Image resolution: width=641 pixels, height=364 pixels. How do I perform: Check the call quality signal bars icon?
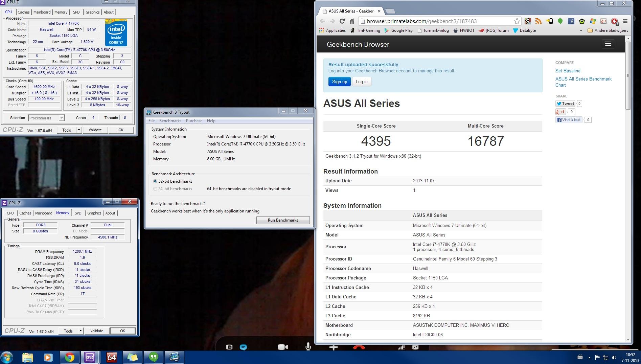[x=401, y=347]
